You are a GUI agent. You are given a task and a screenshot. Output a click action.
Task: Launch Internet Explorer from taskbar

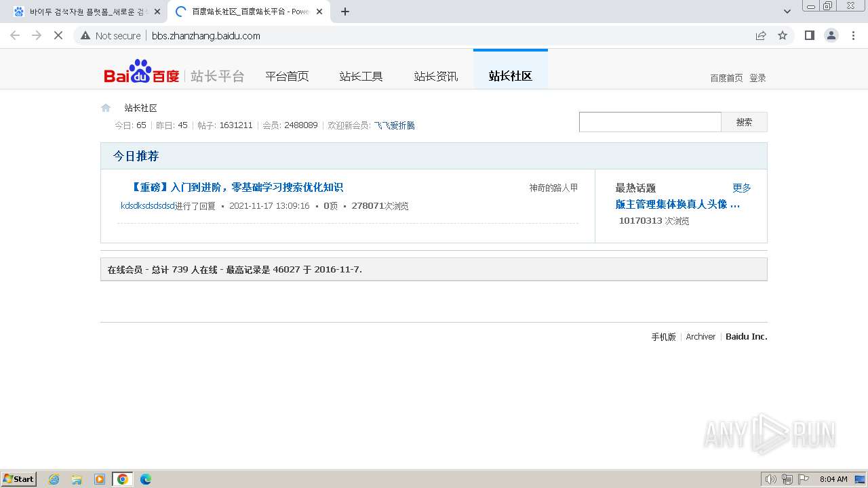coord(54,479)
